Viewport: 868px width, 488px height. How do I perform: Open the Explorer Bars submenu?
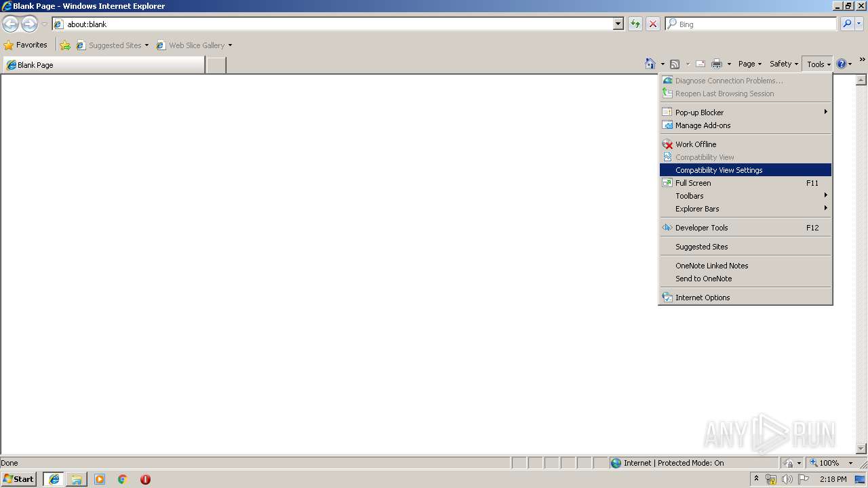coord(745,209)
